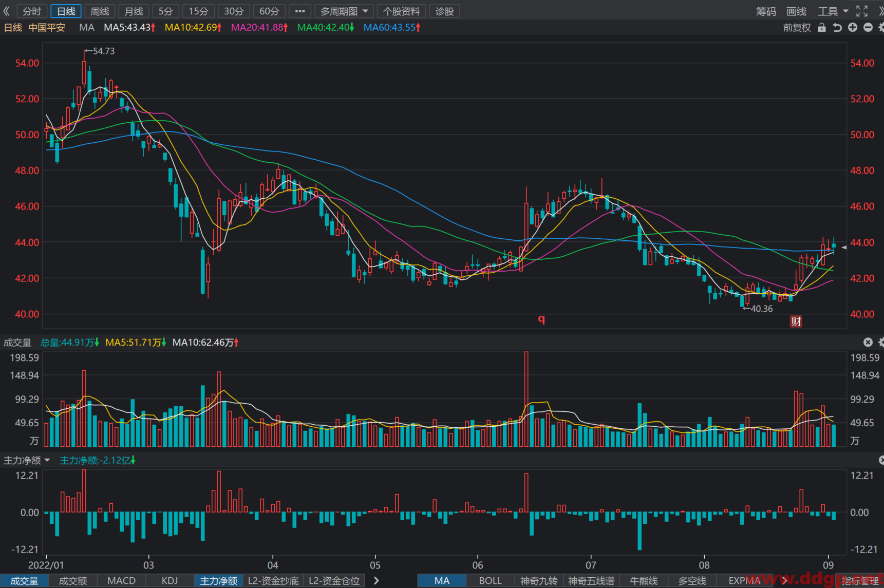The image size is (884, 588).
Task: Collapse left panel with double-chevron icon
Action: pyautogui.click(x=6, y=11)
